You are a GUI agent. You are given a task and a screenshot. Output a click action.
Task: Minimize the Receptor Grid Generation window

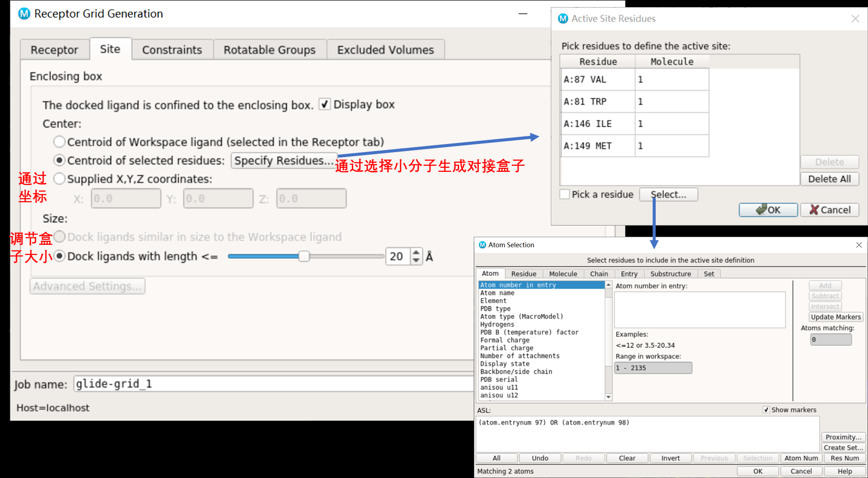click(x=523, y=14)
